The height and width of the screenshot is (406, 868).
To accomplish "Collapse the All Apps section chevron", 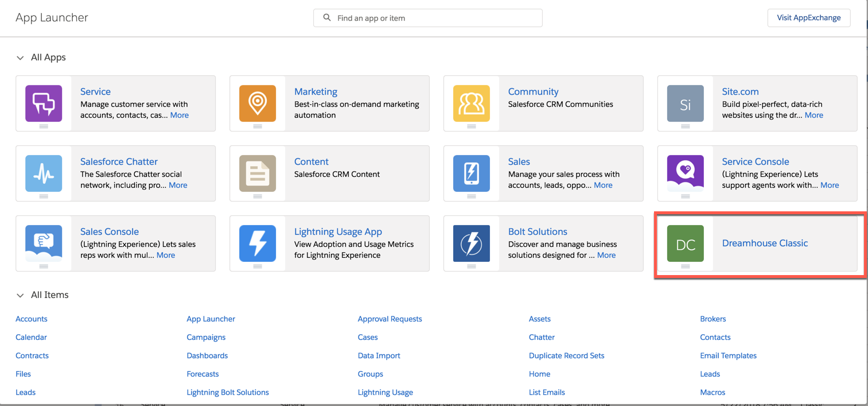I will coord(20,57).
